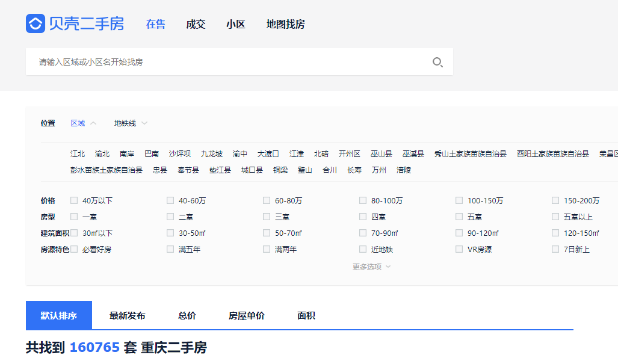Filter by the 渝北 district link

click(102, 154)
